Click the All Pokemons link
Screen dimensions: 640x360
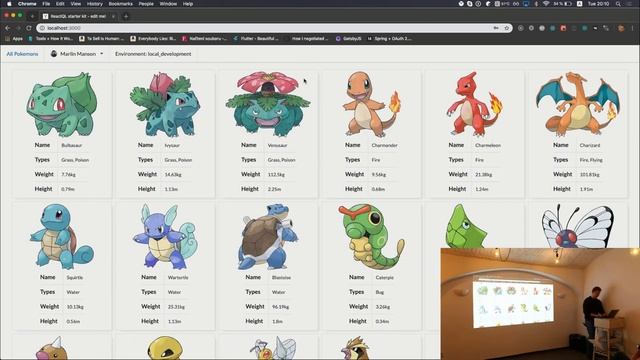coord(22,54)
